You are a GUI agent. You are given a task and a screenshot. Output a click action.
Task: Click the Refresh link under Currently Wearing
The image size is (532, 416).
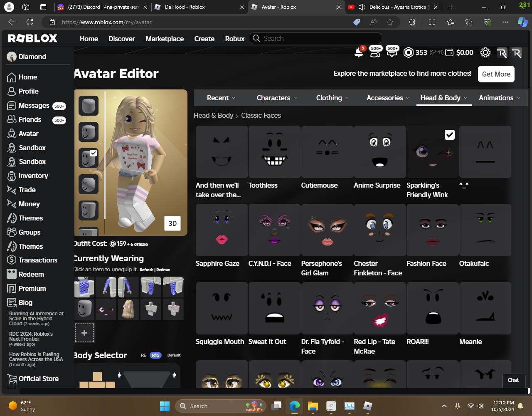point(146,270)
